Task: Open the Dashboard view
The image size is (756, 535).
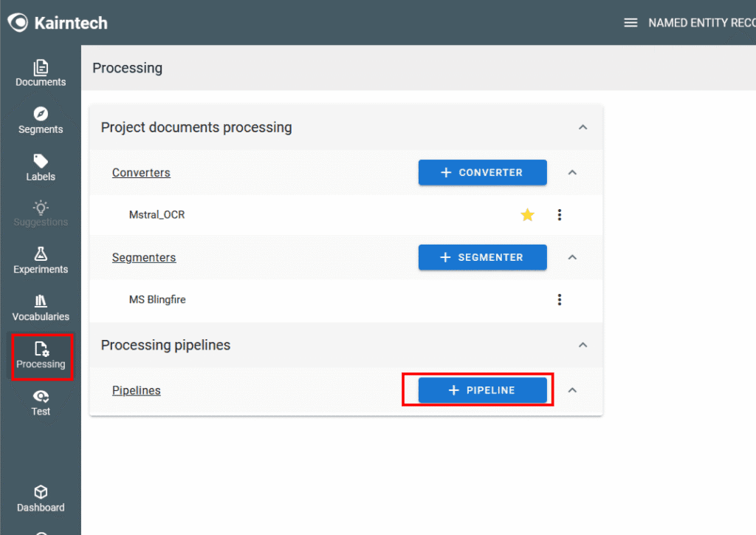Action: [41, 499]
